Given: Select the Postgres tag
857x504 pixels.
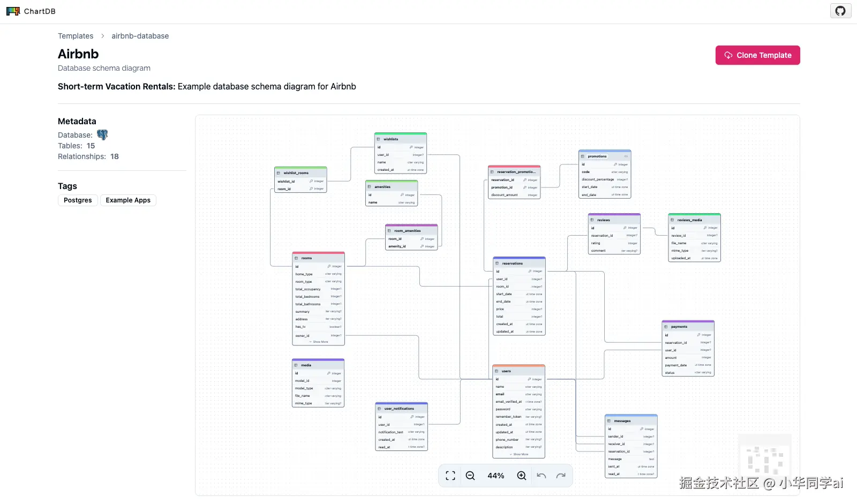Looking at the screenshot, I should 78,200.
